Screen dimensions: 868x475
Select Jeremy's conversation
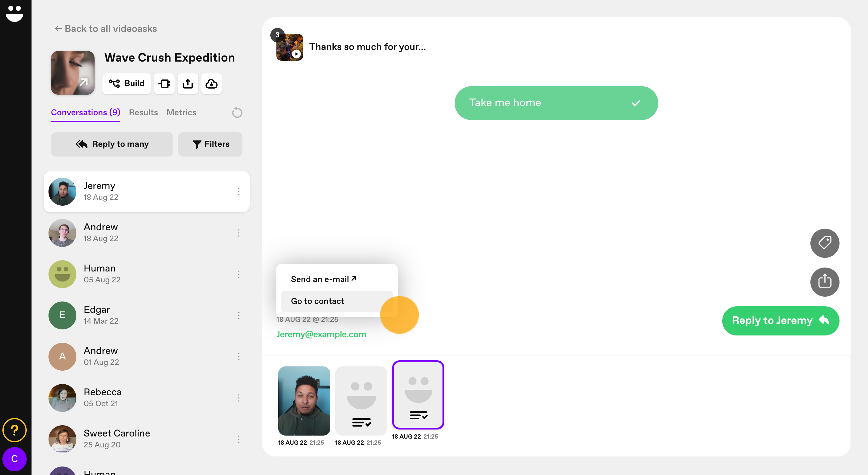[147, 191]
